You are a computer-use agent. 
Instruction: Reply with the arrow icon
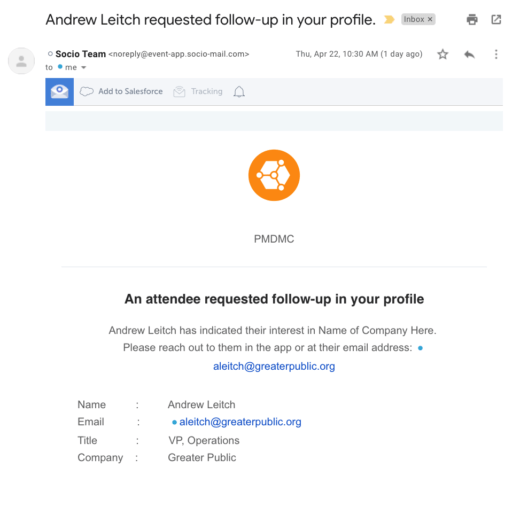click(x=469, y=54)
